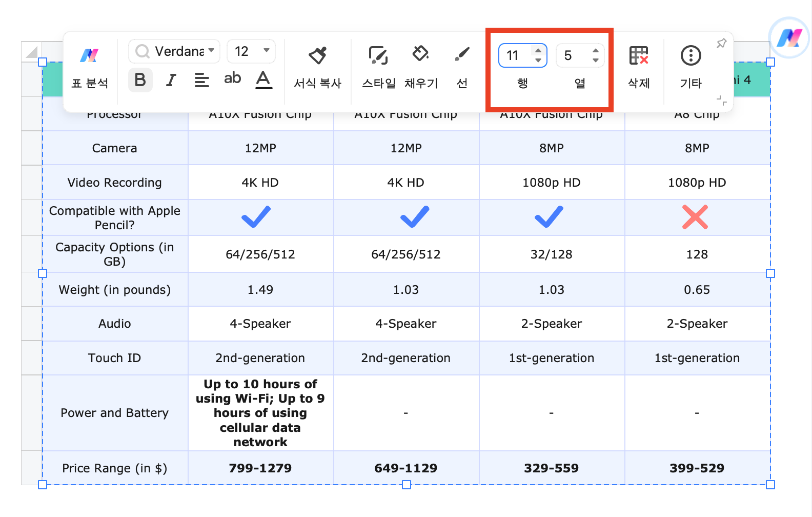Select the Weight (in pounds) cell
812x517 pixels.
pyautogui.click(x=115, y=290)
